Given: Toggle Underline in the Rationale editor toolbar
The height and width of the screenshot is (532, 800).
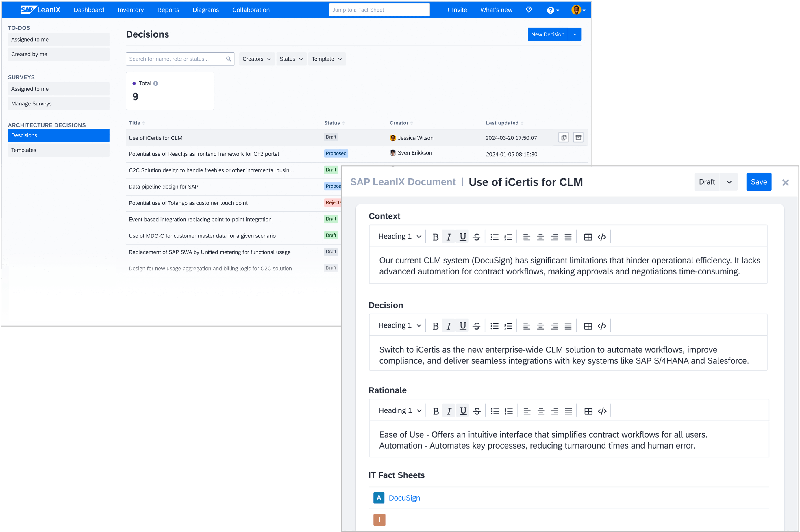Looking at the screenshot, I should 463,411.
